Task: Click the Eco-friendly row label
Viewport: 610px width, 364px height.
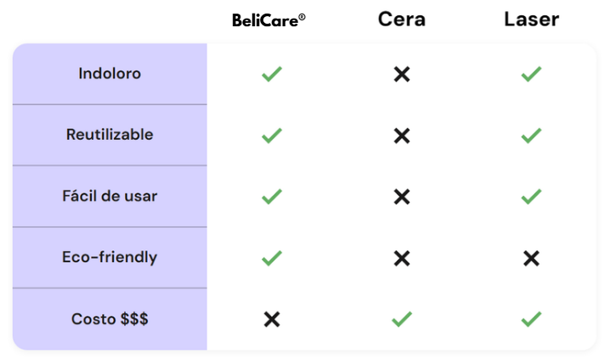Action: 110,257
